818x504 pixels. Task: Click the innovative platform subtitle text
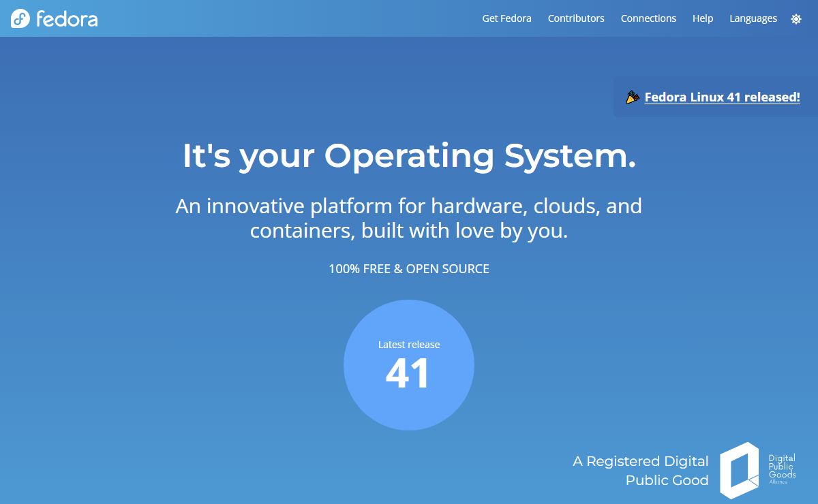pos(409,218)
